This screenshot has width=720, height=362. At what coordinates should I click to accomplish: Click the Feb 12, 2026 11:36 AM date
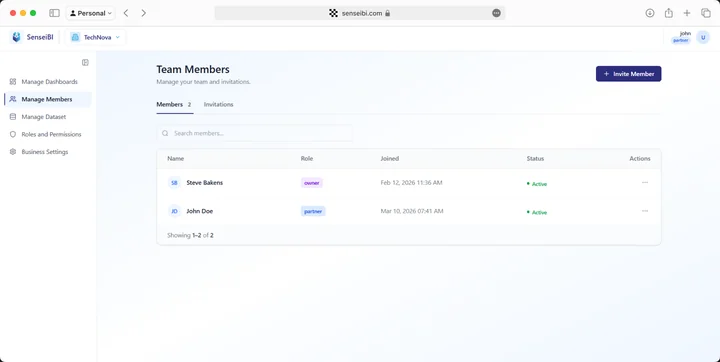pos(411,182)
